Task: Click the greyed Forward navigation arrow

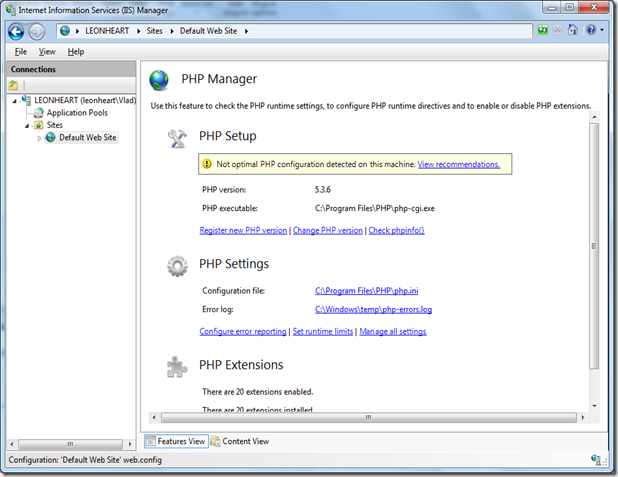Action: click(x=37, y=32)
